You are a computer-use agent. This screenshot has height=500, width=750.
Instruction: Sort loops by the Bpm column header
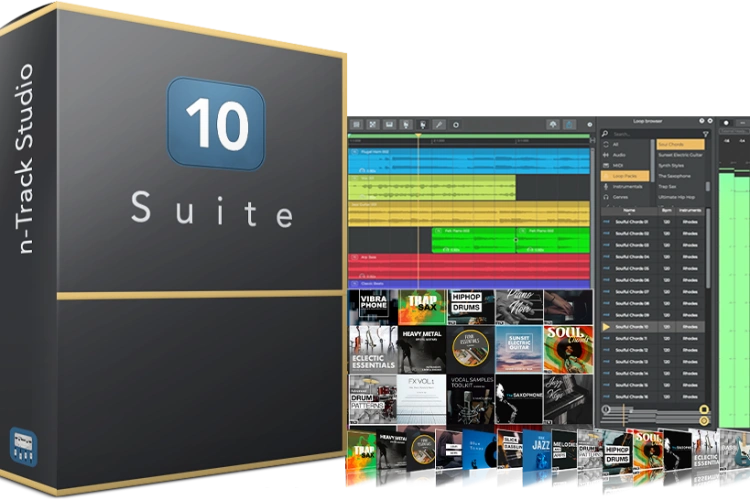pos(666,211)
